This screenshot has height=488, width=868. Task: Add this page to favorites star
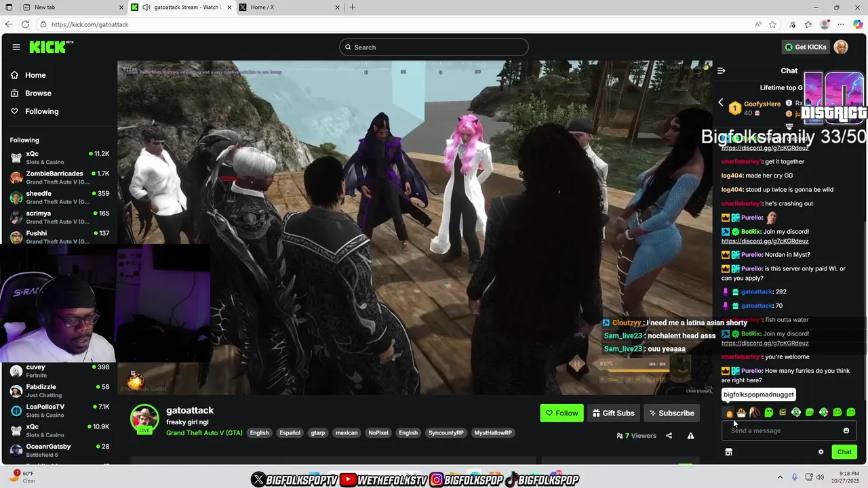tap(772, 24)
